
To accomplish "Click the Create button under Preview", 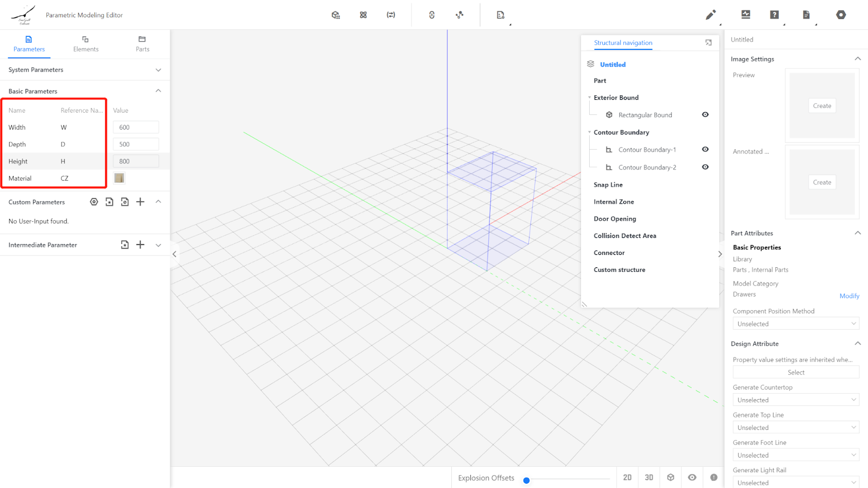I will pos(821,106).
